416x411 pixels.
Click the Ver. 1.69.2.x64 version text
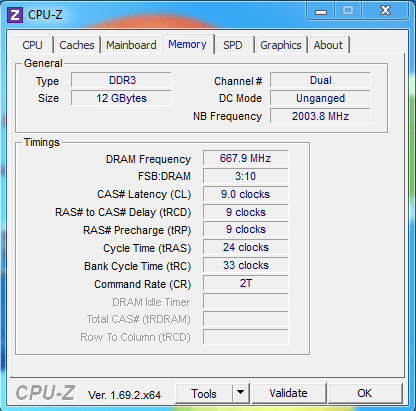point(124,395)
